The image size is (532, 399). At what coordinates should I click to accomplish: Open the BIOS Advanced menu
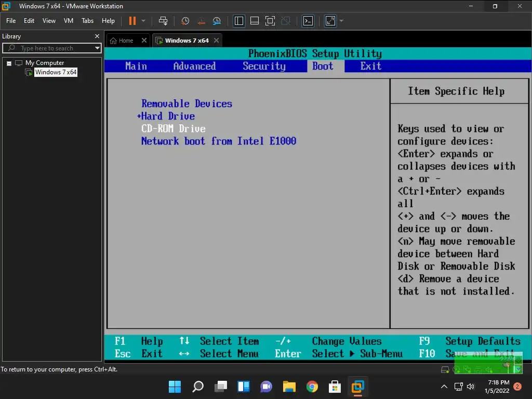point(194,66)
